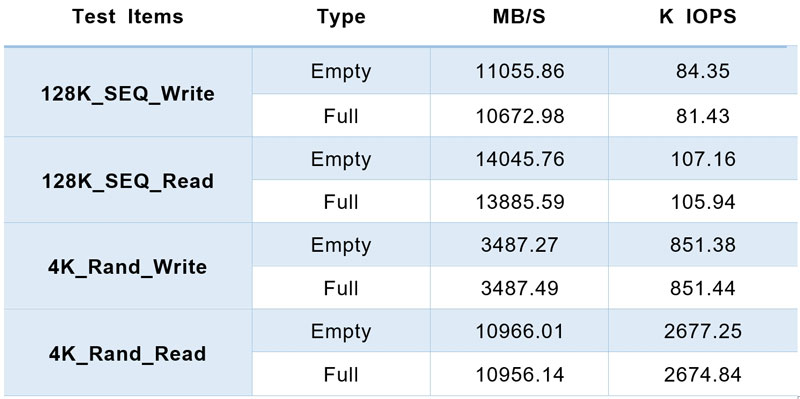Click the K IOPS column header

698,17
